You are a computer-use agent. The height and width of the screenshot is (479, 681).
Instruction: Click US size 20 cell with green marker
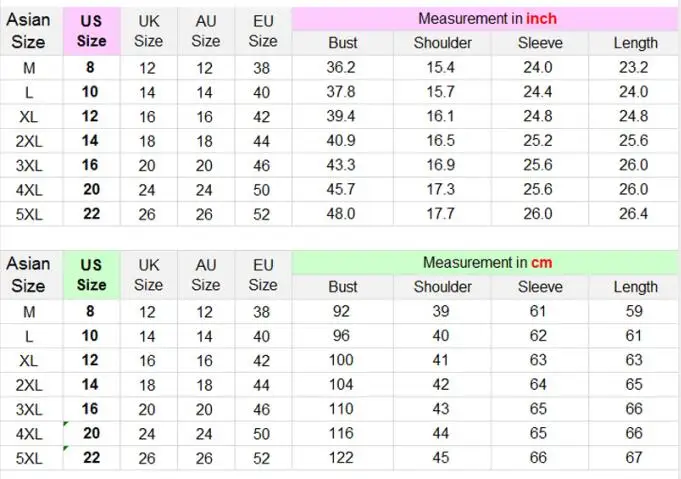tap(91, 433)
